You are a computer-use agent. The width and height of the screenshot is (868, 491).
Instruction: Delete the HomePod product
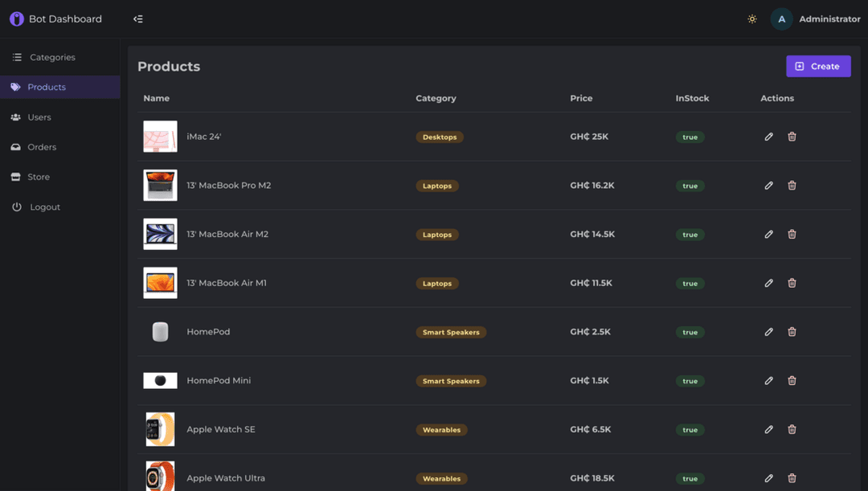point(792,332)
